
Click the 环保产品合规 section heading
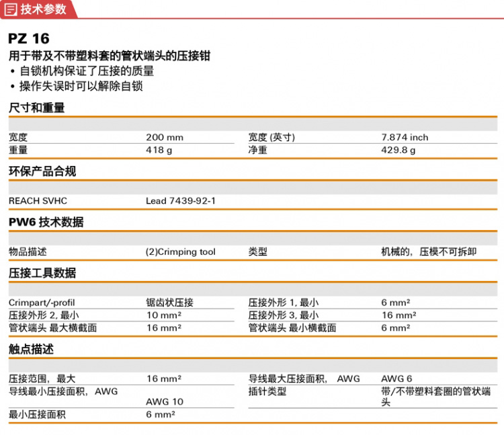[x=42, y=171]
